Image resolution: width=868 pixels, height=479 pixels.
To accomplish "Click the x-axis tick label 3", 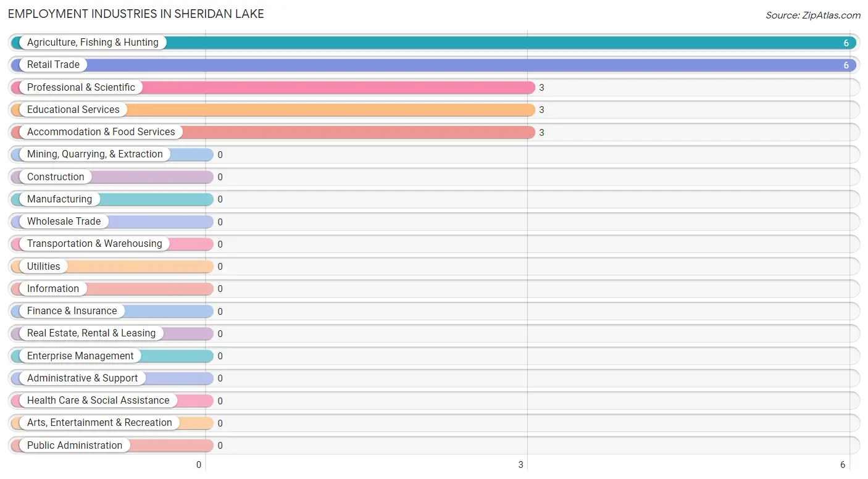I will click(521, 465).
